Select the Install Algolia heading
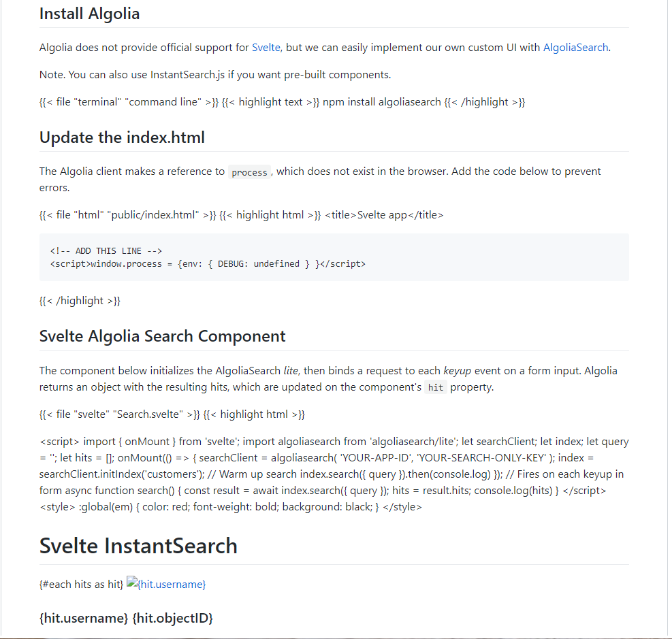The image size is (672, 639). 90,14
